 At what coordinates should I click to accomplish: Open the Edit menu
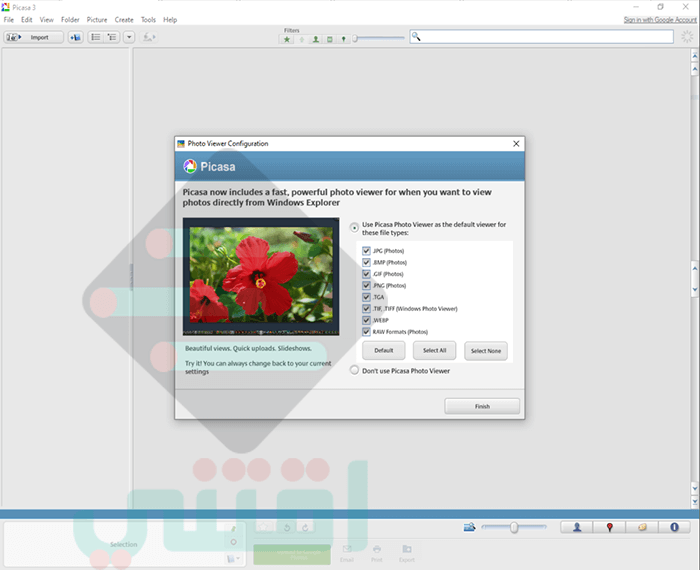click(x=26, y=20)
